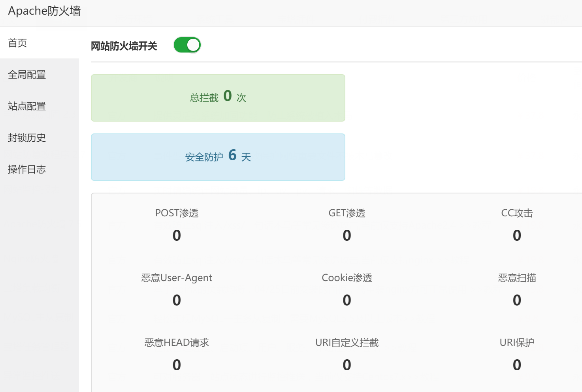Click the 总拦截 0 次 green panel

218,98
